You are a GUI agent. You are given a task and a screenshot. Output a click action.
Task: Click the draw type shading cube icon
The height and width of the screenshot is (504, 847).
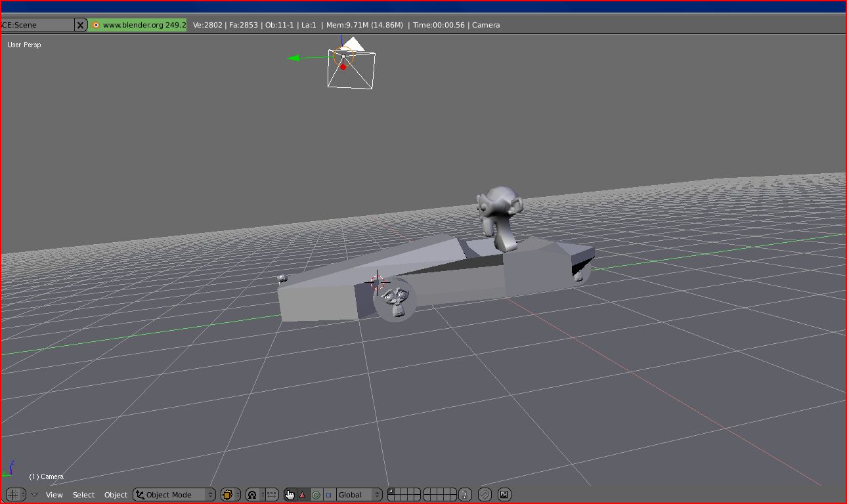coord(228,495)
